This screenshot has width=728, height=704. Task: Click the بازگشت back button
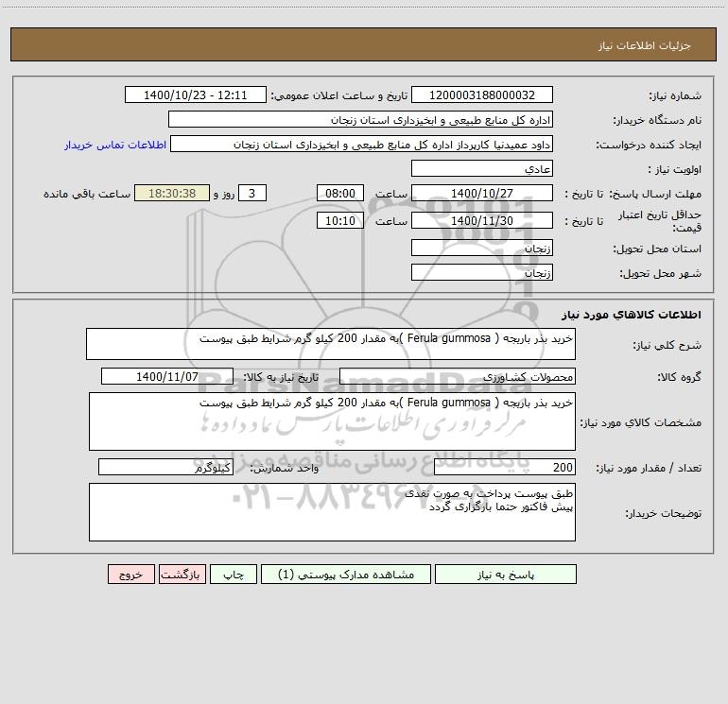pos(182,574)
